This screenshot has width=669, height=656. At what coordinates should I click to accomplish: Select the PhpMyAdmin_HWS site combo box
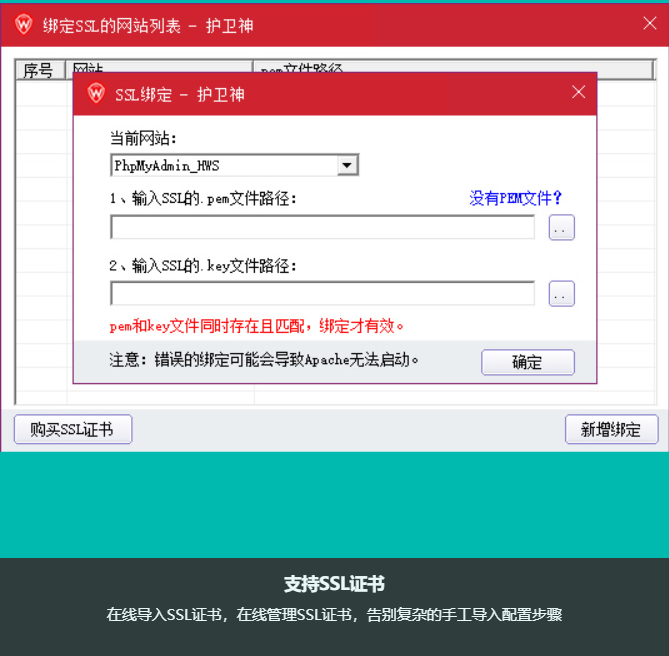coord(225,166)
